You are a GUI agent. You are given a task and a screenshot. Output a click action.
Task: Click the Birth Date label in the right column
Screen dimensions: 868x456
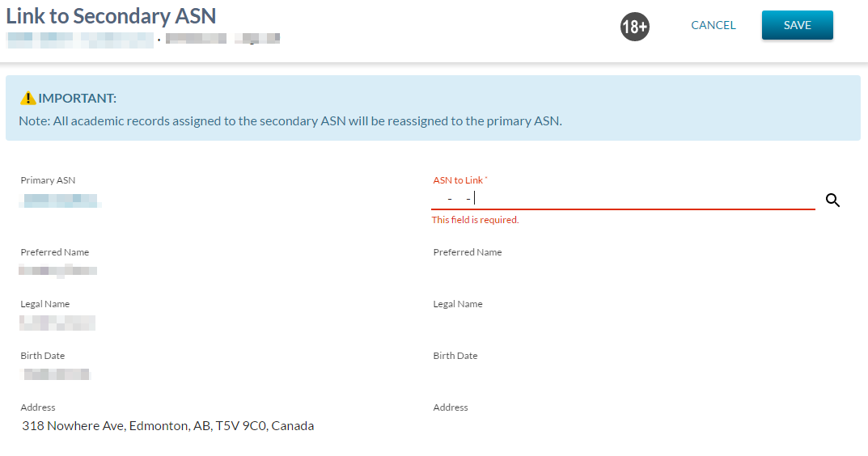(x=455, y=356)
